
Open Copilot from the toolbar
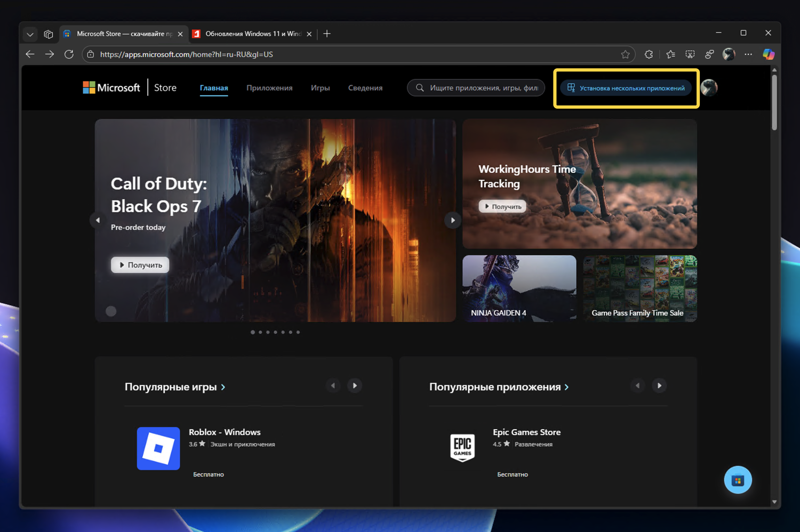point(769,54)
